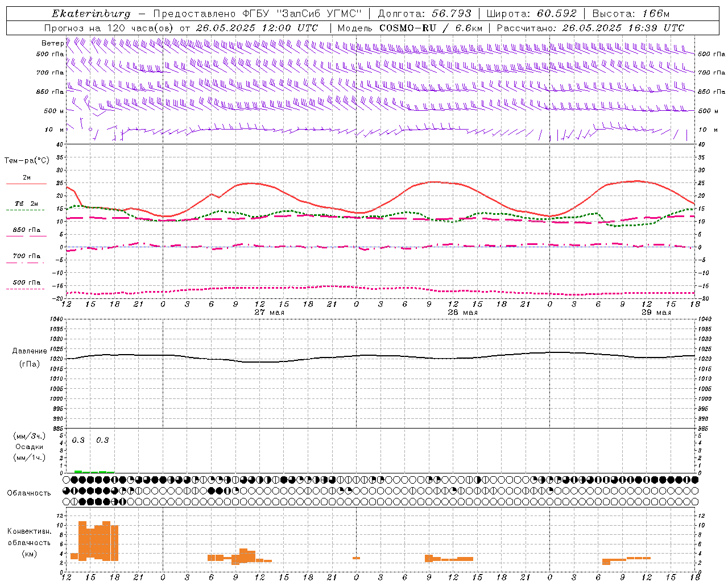Click the '(мм/1ч.)' precipitation unit label
This screenshot has width=728, height=582.
(x=30, y=458)
